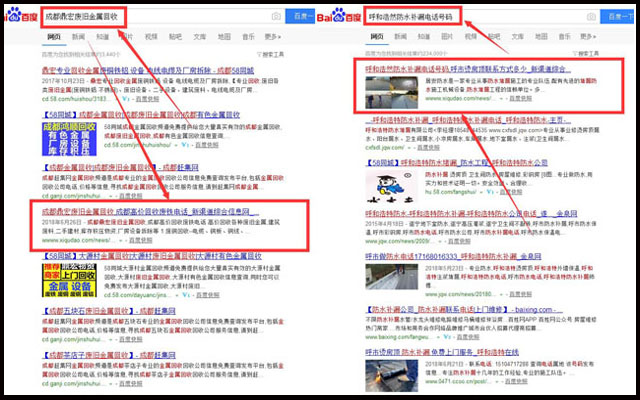Image resolution: width=640 pixels, height=400 pixels.
Task: Open the 呼和浩然防水补漏电话号码 top right result title
Action: pos(468,69)
